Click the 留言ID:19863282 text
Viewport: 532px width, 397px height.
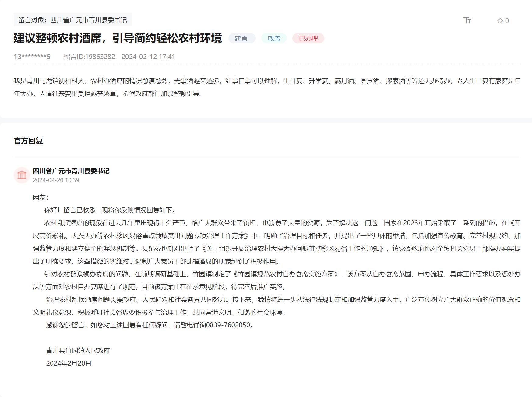pyautogui.click(x=89, y=57)
